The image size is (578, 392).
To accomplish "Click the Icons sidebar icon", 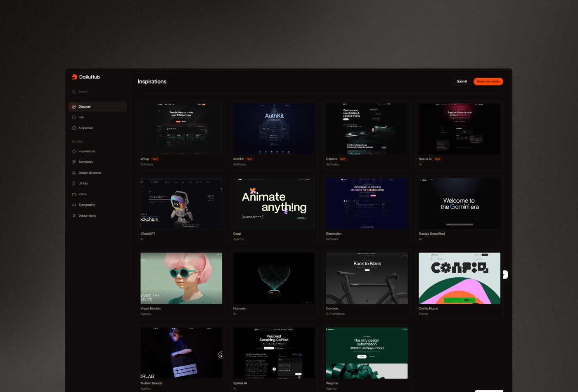I will 74,194.
